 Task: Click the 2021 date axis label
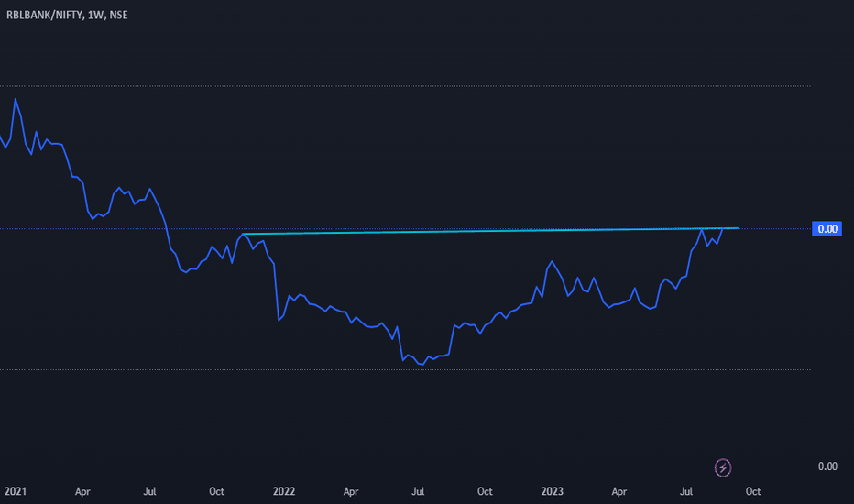pyautogui.click(x=16, y=491)
